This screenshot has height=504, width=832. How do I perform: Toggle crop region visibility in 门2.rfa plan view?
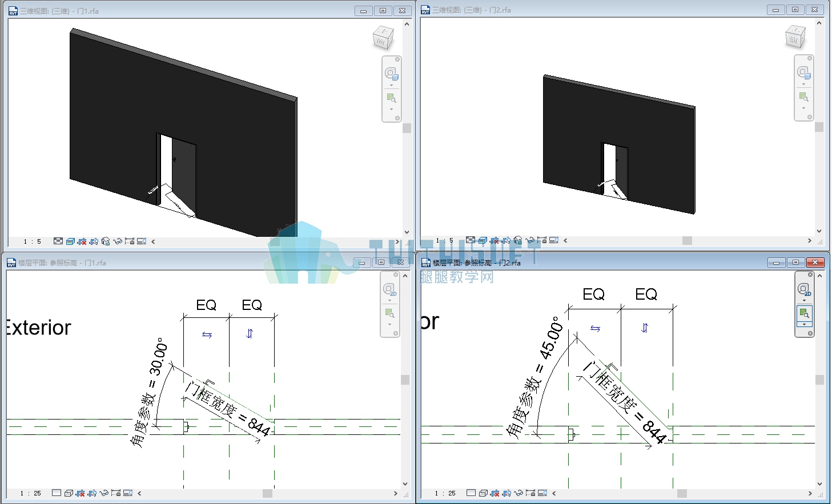pos(507,493)
